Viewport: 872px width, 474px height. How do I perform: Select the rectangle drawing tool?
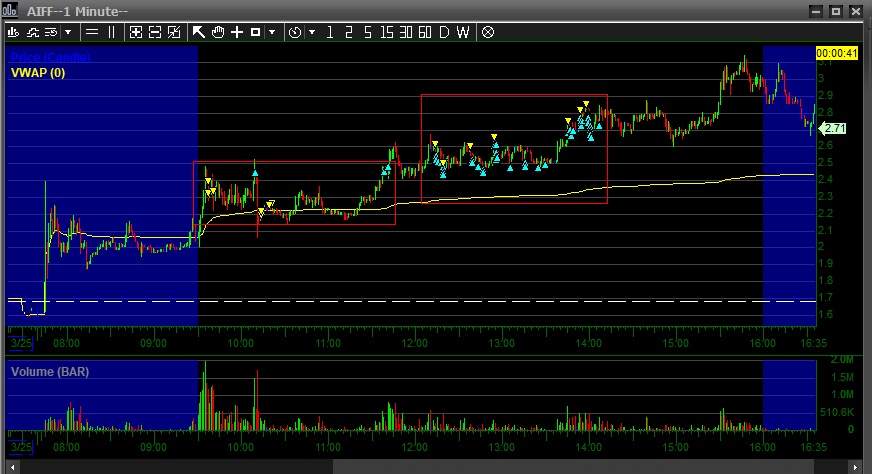pyautogui.click(x=255, y=32)
